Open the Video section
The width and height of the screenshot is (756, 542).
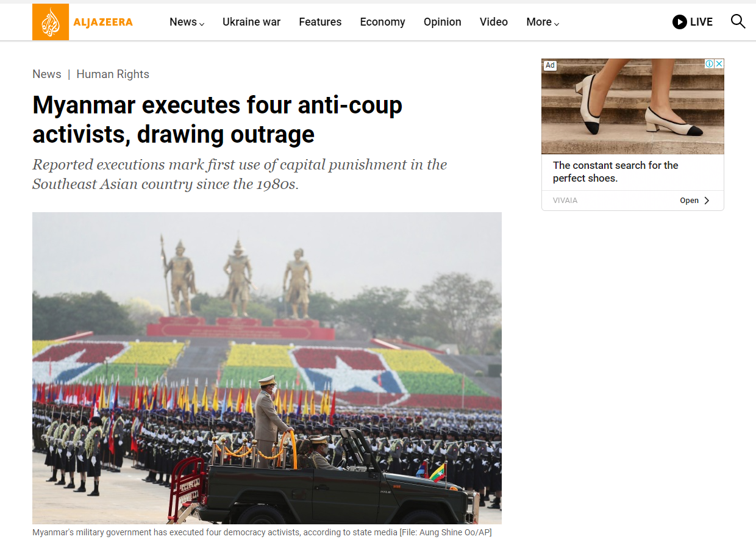(x=493, y=22)
